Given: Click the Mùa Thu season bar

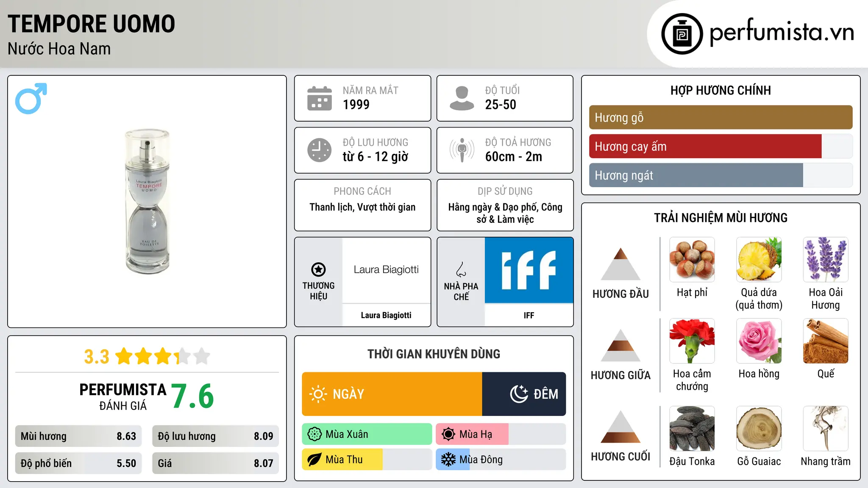Looking at the screenshot, I should point(367,460).
